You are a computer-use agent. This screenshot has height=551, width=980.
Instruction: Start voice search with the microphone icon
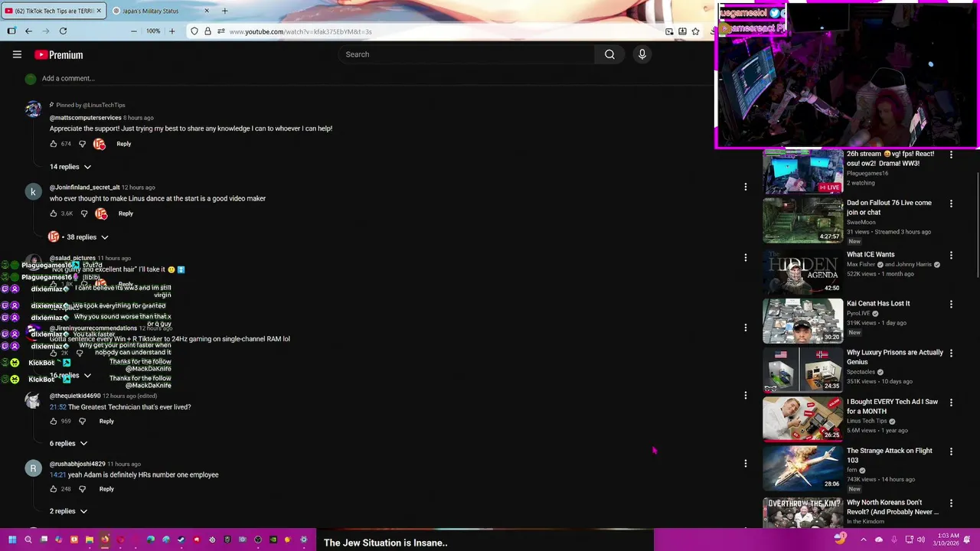(x=642, y=54)
